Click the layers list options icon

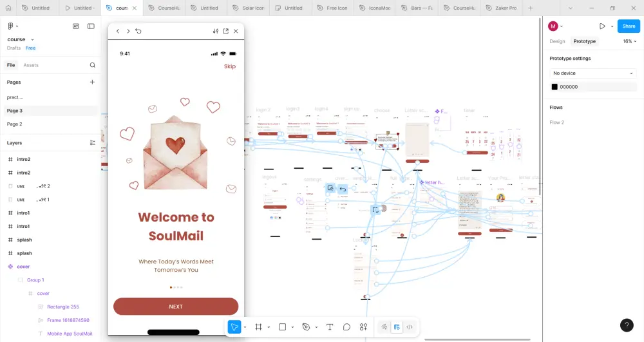92,143
